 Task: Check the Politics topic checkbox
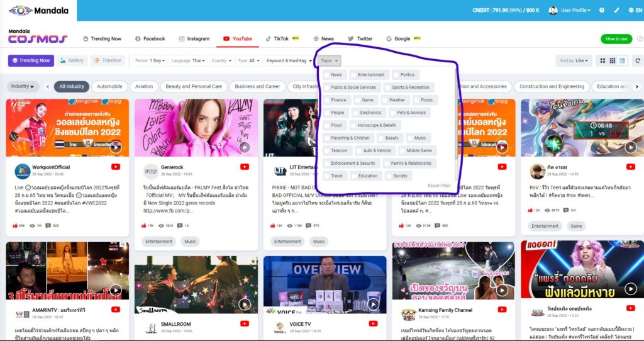(396, 75)
